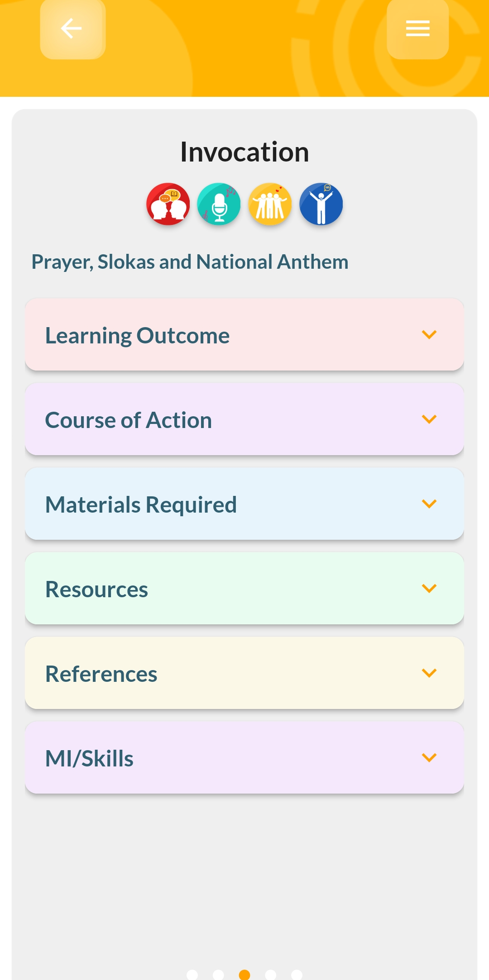This screenshot has width=489, height=980.
Task: Tap the red talking heads icon
Action: click(x=168, y=204)
